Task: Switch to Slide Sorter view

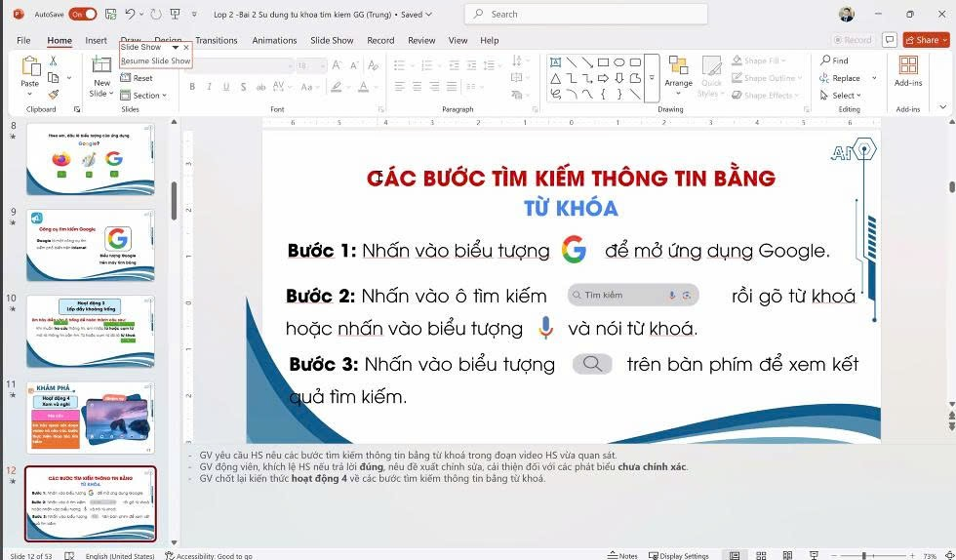Action: pos(760,555)
